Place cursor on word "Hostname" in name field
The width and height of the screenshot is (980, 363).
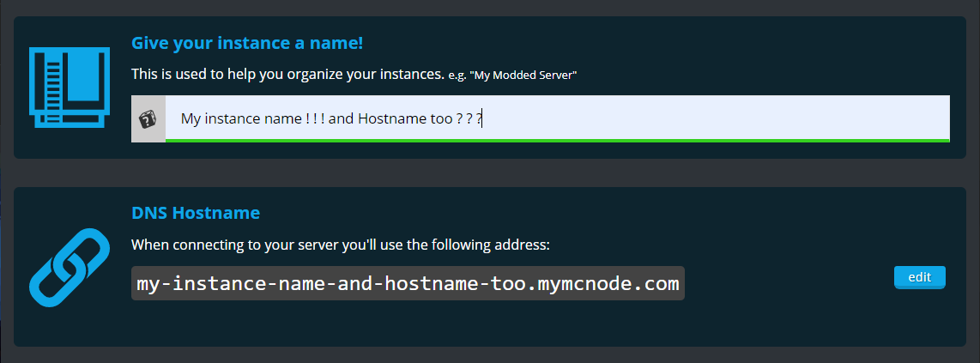(x=384, y=118)
